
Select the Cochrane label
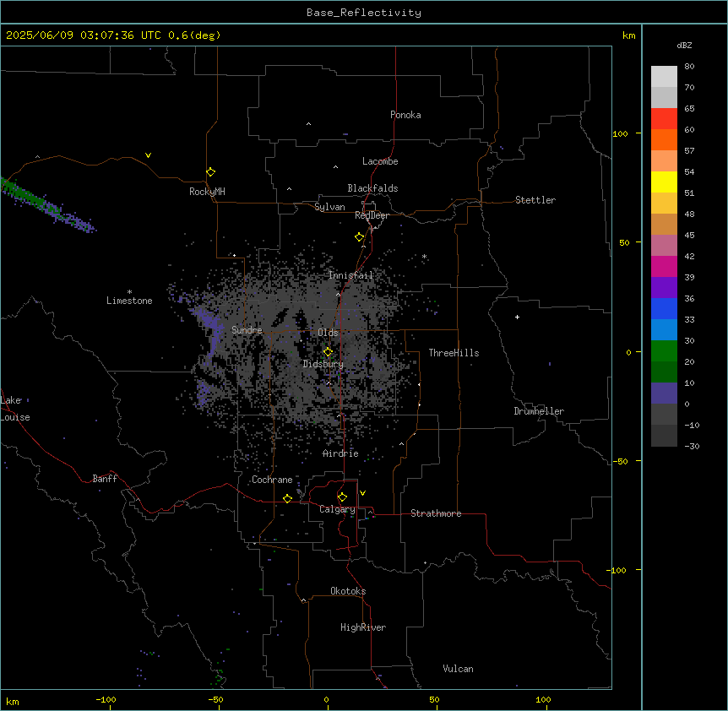[272, 480]
